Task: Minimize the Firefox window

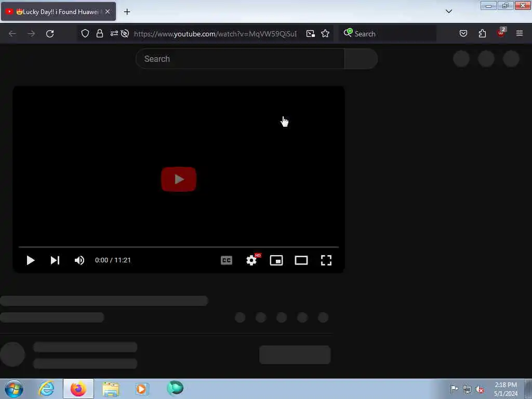Action: pyautogui.click(x=488, y=5)
